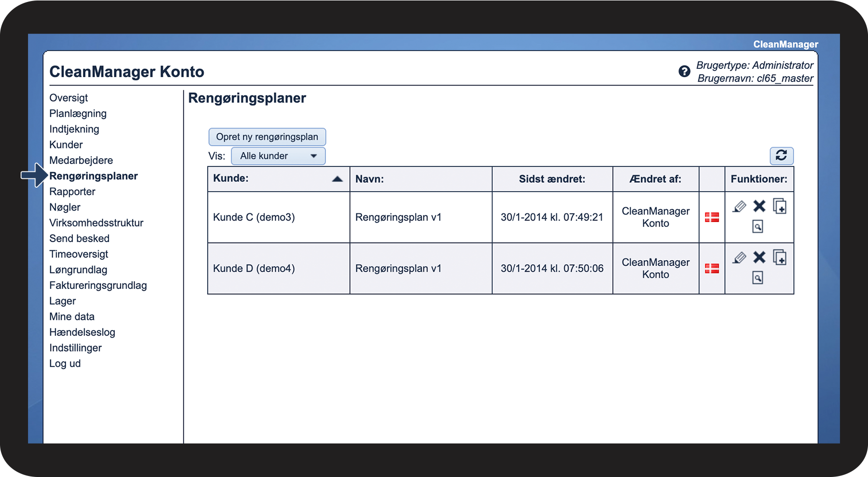Edit the Kunde D (demo4) cleaning plan

[739, 257]
